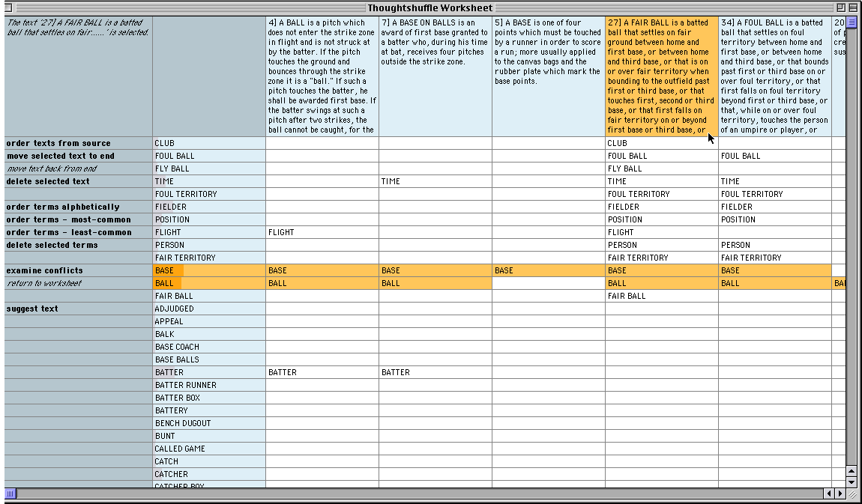Click FAIR BALL cell under '27] A FAIR BALL'

(662, 296)
